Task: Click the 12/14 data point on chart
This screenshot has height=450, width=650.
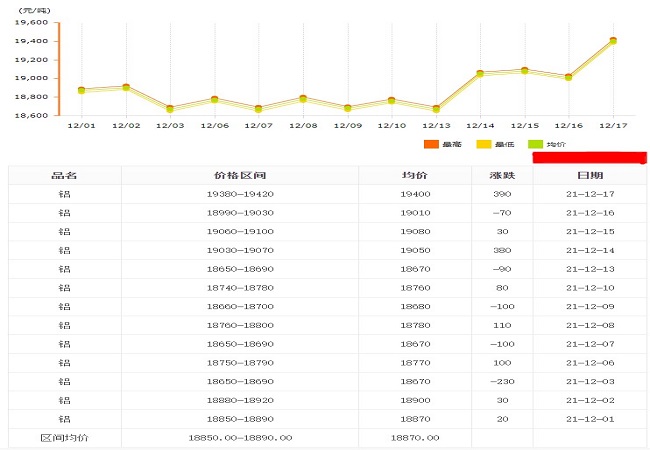Action: [480, 73]
